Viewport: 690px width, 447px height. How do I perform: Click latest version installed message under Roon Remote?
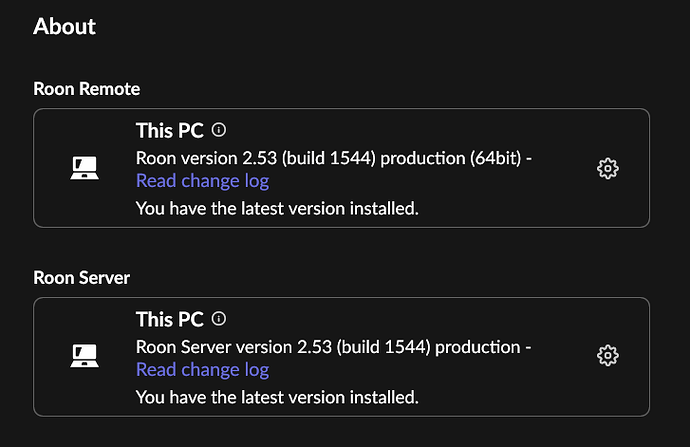(277, 208)
